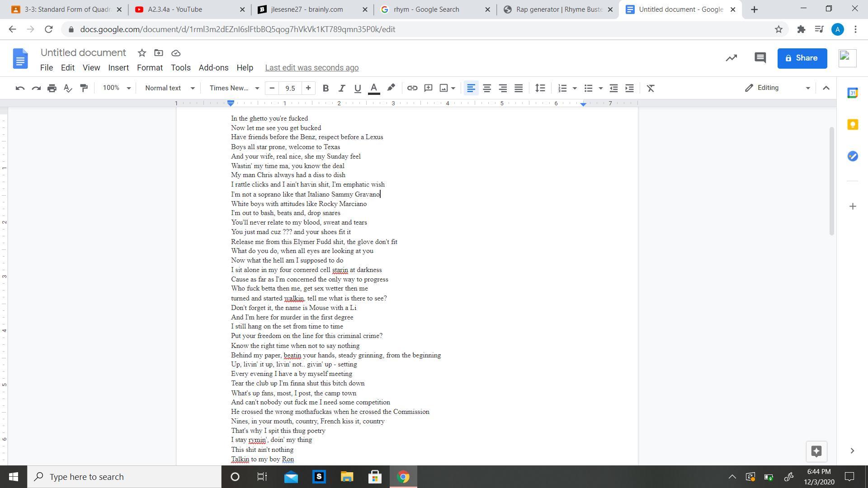This screenshot has width=868, height=488.
Task: Click the Undo arrow icon
Action: click(x=20, y=88)
